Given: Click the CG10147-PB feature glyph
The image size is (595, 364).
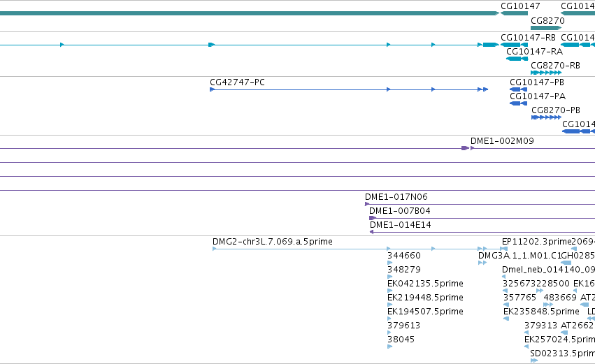Looking at the screenshot, I should [518, 89].
